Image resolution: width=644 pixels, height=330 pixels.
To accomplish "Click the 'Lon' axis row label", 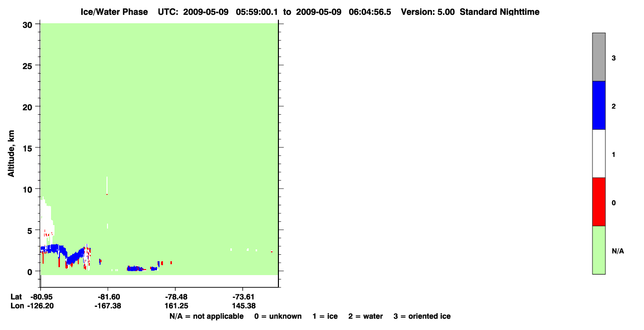I will pos(17,306).
